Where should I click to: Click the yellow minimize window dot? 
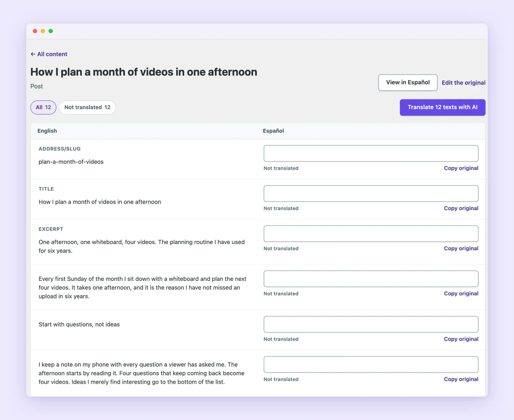tap(43, 31)
